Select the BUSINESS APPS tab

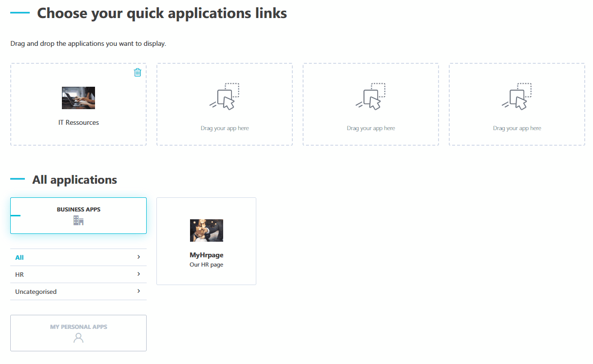[78, 215]
